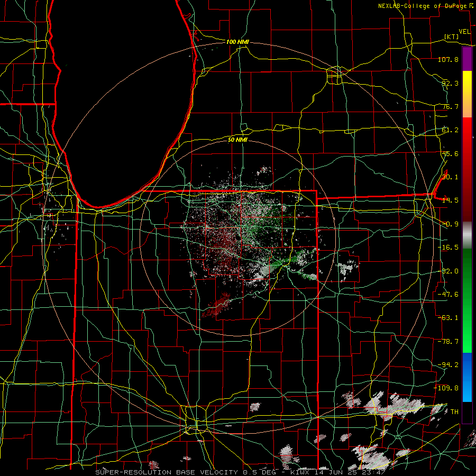Click the TH label on the scale
Screen dimensions: 476x476
coord(454,412)
